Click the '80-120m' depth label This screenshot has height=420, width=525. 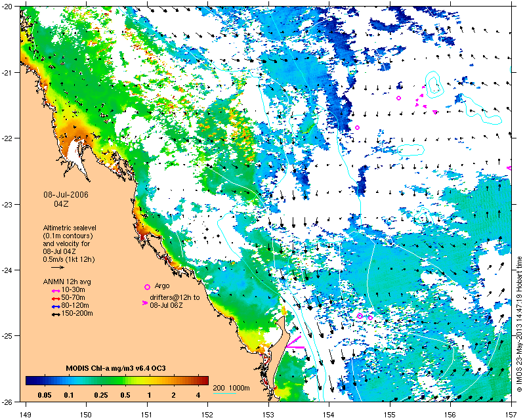[75, 306]
